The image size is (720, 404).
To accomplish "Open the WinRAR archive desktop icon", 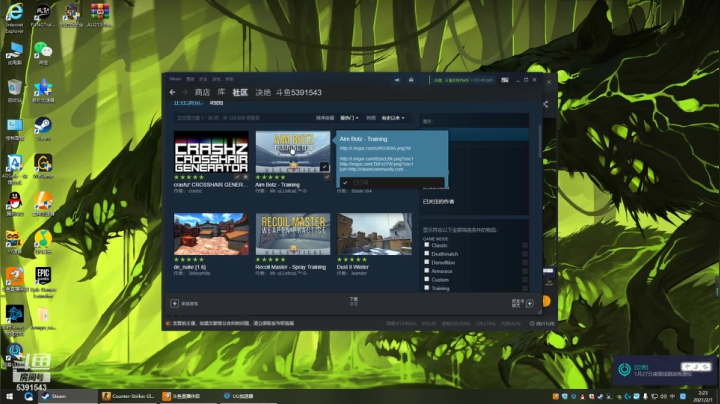I will click(100, 15).
